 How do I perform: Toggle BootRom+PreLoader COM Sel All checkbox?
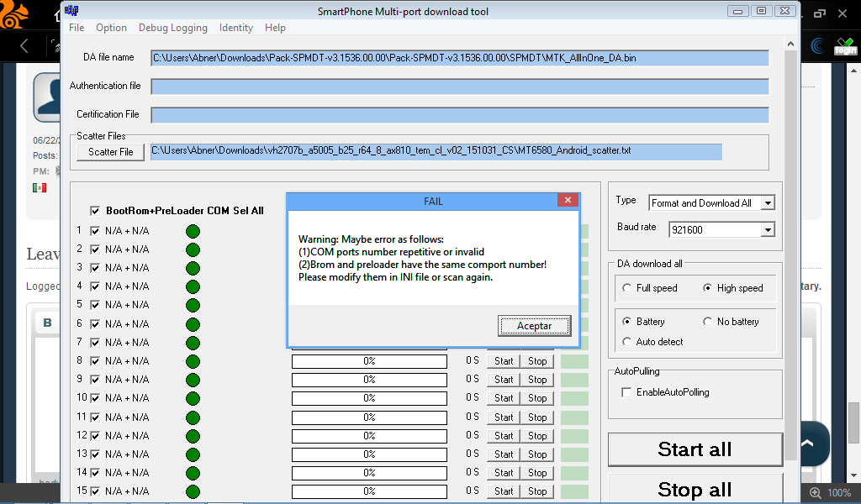click(95, 211)
